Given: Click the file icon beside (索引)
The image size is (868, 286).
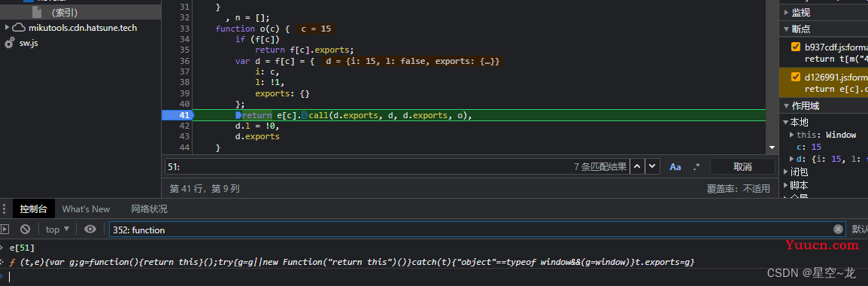Looking at the screenshot, I should coord(37,12).
